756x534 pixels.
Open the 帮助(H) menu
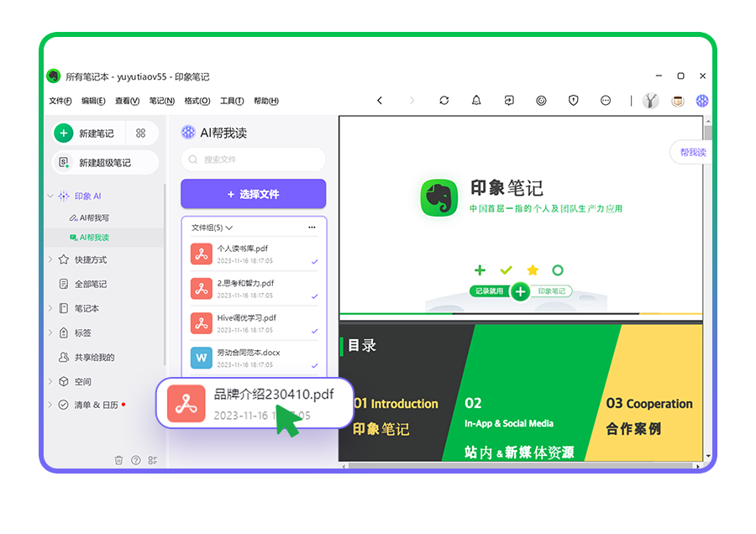coord(266,101)
